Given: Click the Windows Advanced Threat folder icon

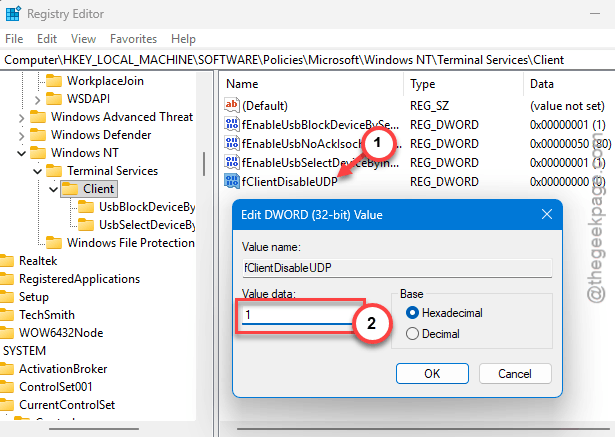Looking at the screenshot, I should point(38,117).
